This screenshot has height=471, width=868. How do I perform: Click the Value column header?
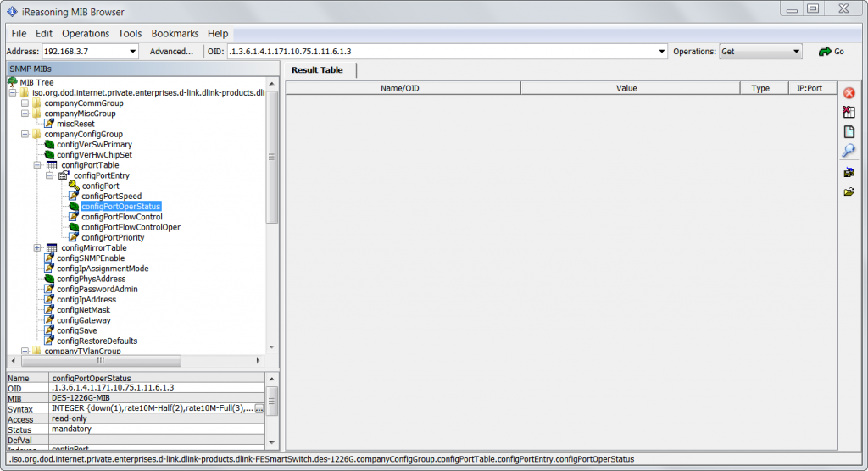630,88
